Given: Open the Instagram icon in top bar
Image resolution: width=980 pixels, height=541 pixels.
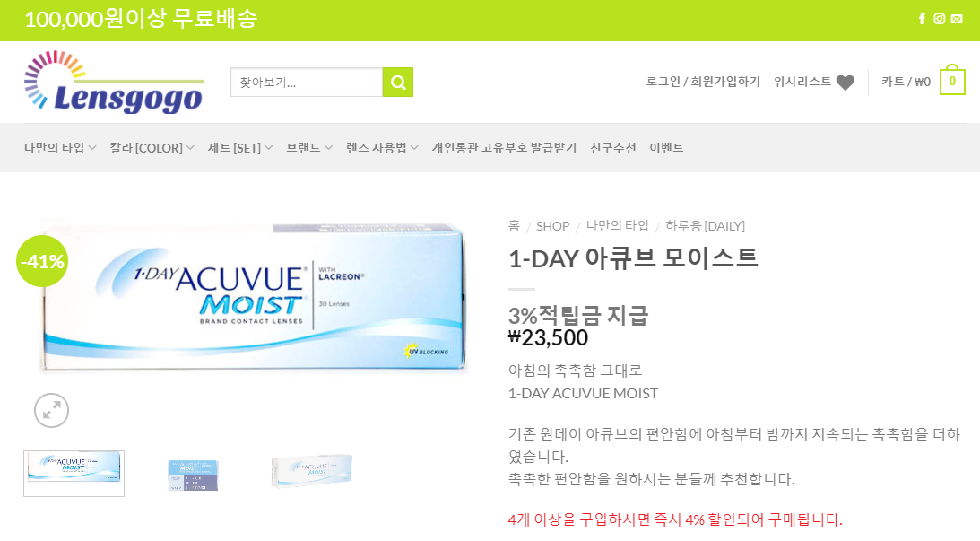Looking at the screenshot, I should [x=940, y=19].
